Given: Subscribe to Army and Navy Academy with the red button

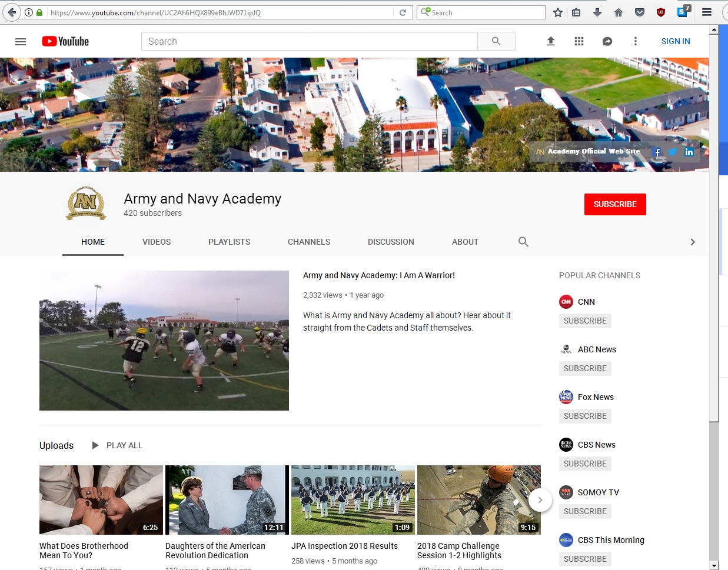Looking at the screenshot, I should [615, 204].
